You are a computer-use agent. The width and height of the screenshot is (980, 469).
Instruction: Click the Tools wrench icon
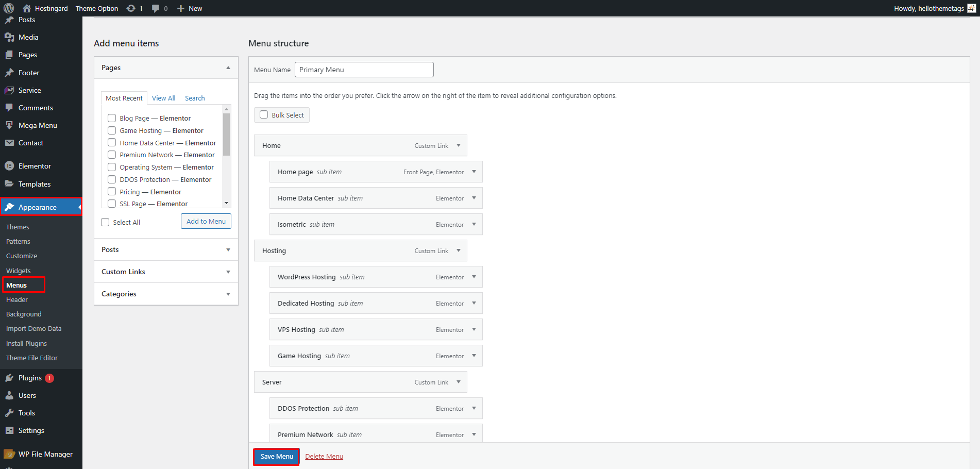tap(9, 413)
